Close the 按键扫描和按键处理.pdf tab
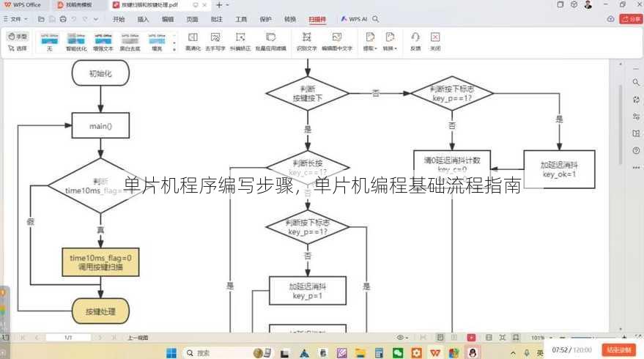 click(204, 5)
